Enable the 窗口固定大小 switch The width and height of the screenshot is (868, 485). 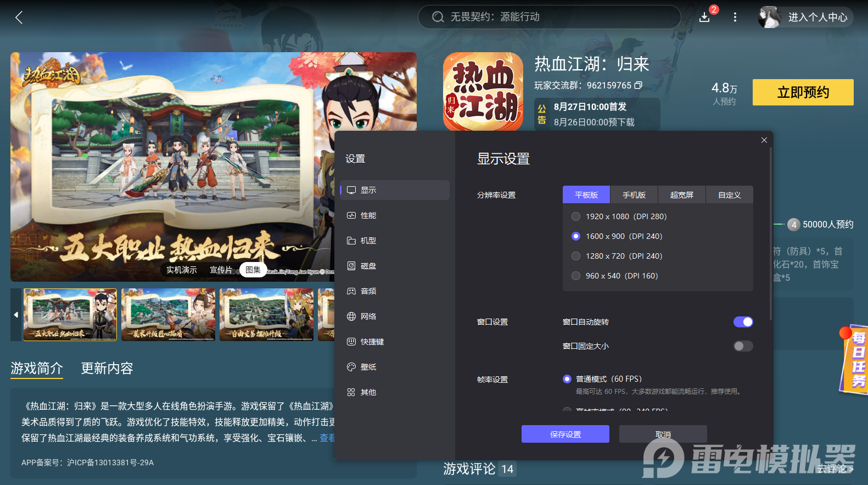pyautogui.click(x=743, y=346)
